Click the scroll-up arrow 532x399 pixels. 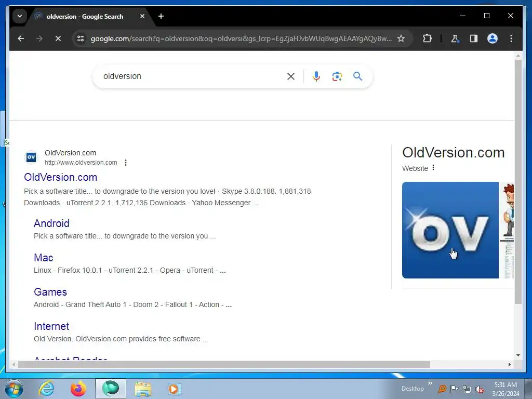[518, 55]
